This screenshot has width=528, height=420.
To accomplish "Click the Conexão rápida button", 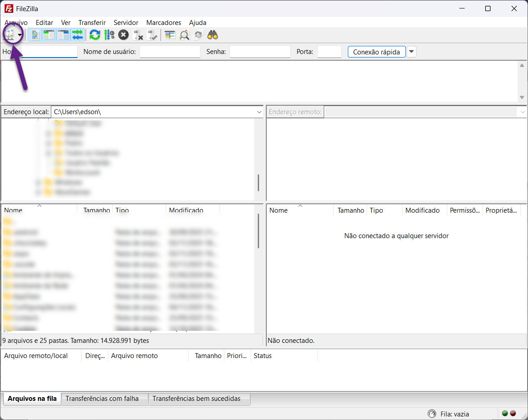I will coord(376,52).
